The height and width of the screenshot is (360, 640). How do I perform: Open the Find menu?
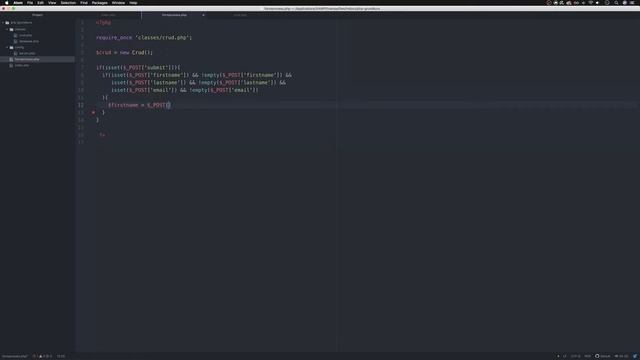[x=84, y=2]
